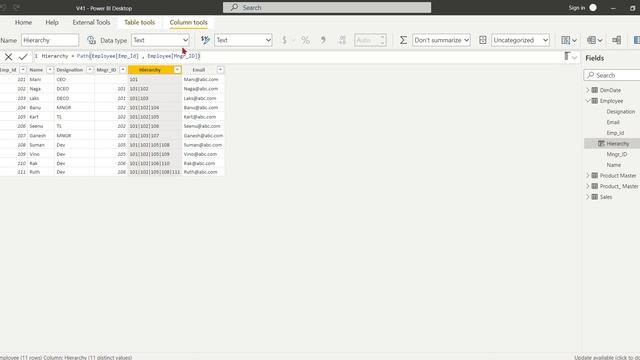Commit the formula with the checkmark icon

click(x=23, y=57)
